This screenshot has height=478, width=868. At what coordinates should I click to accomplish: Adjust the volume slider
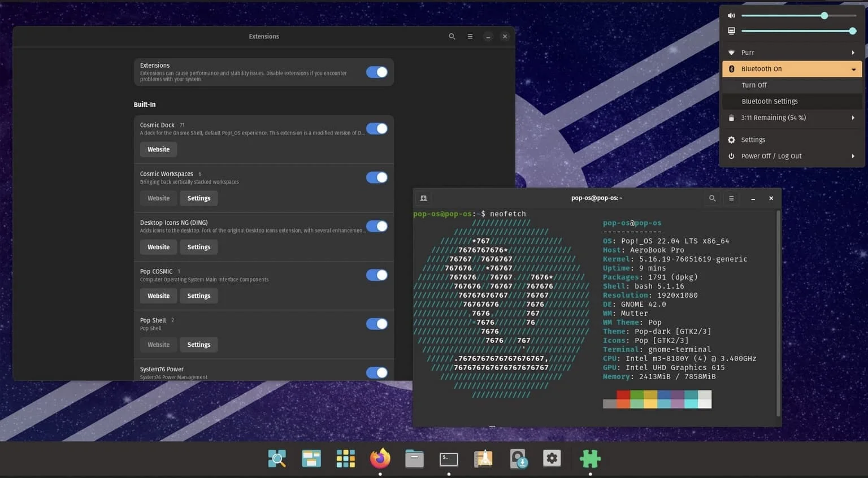[799, 16]
